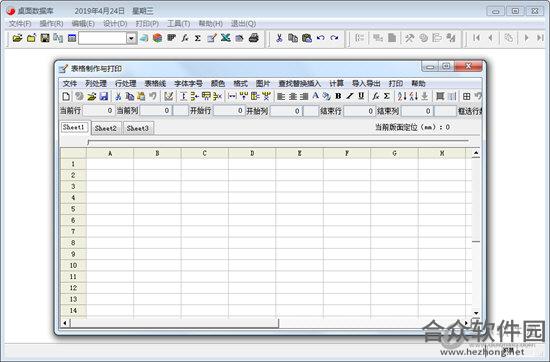Open 查找替换插入 menu

coord(300,83)
